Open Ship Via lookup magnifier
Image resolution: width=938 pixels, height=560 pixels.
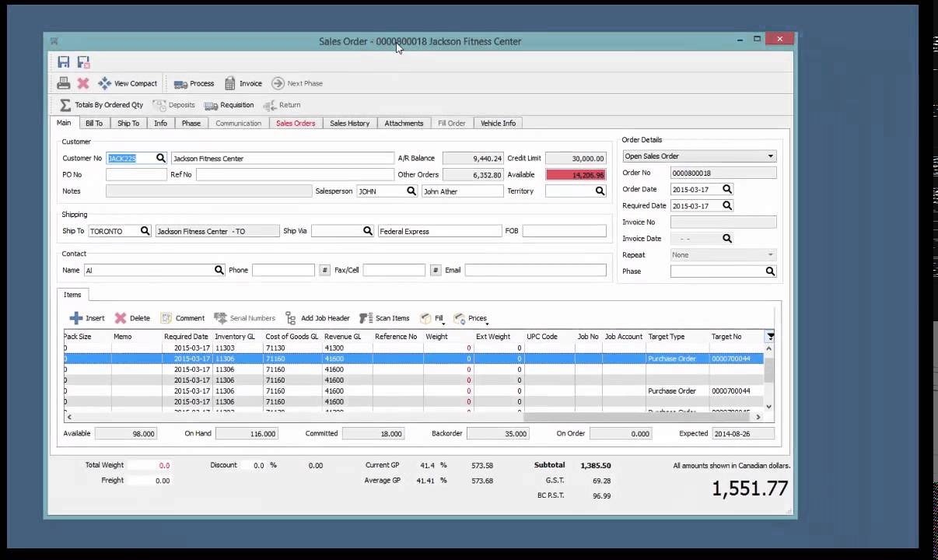pyautogui.click(x=368, y=231)
